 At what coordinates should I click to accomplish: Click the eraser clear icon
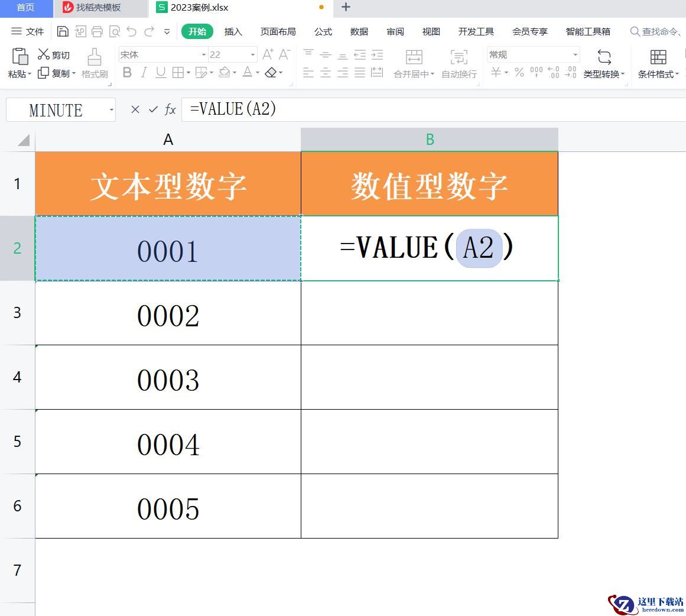[x=271, y=72]
